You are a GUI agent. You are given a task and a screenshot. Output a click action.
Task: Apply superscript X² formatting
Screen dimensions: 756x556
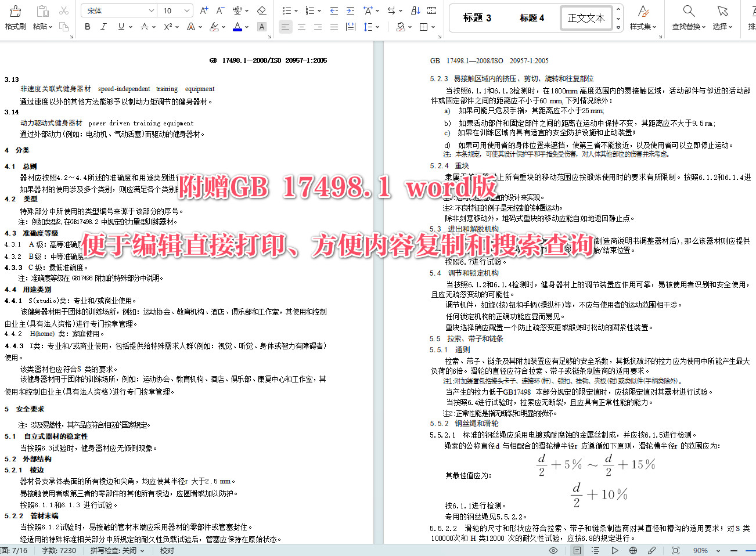(167, 27)
